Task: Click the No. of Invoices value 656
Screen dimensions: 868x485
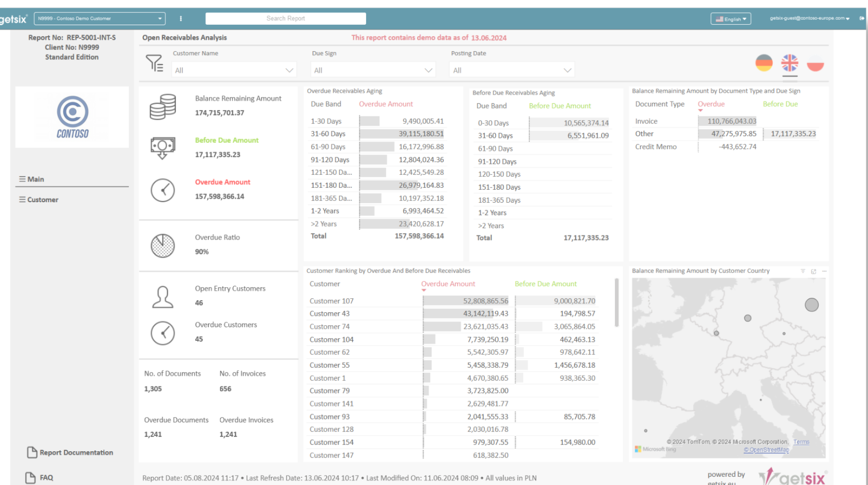Action: point(225,389)
